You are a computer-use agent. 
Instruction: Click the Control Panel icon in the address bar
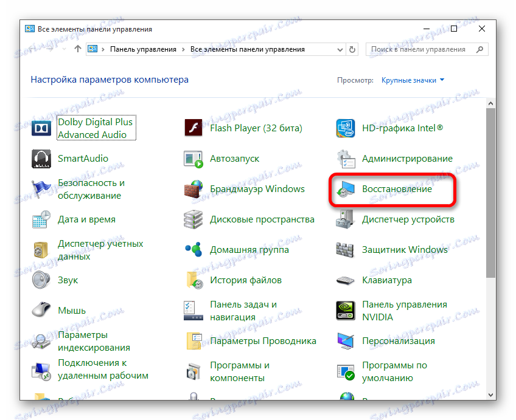[x=92, y=49]
